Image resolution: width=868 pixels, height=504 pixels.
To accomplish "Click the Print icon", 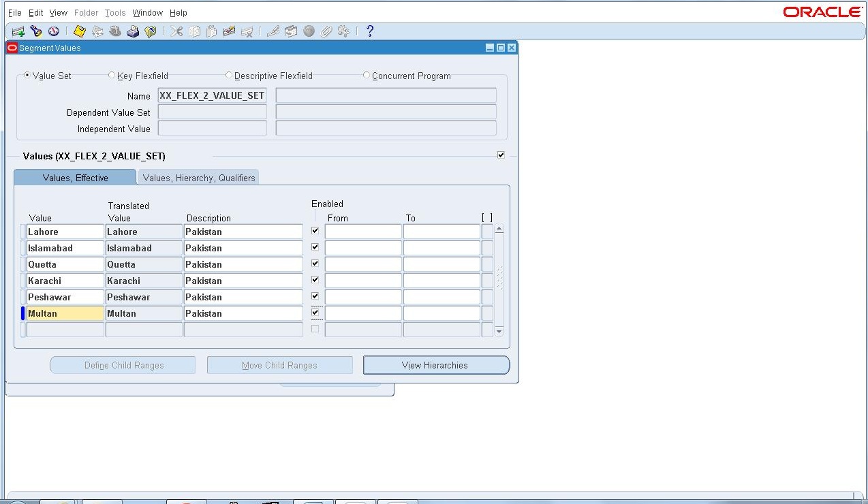I will (x=133, y=31).
